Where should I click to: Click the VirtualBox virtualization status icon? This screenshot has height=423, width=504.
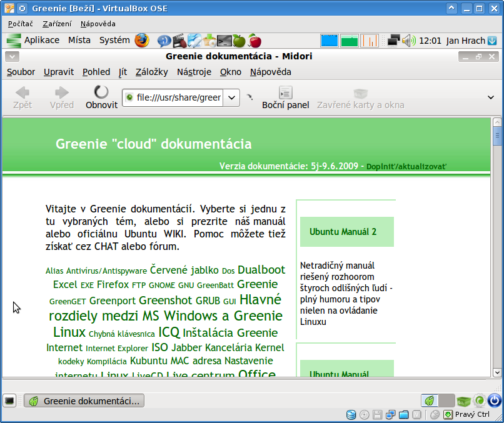coord(417,415)
